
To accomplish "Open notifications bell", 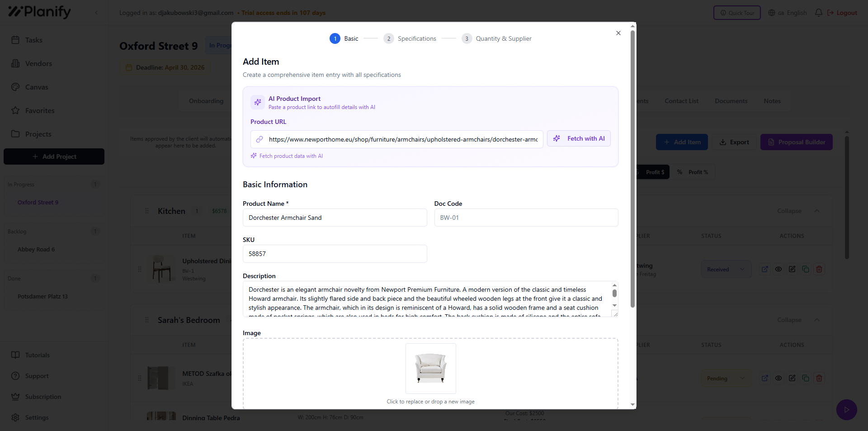I will coord(819,13).
